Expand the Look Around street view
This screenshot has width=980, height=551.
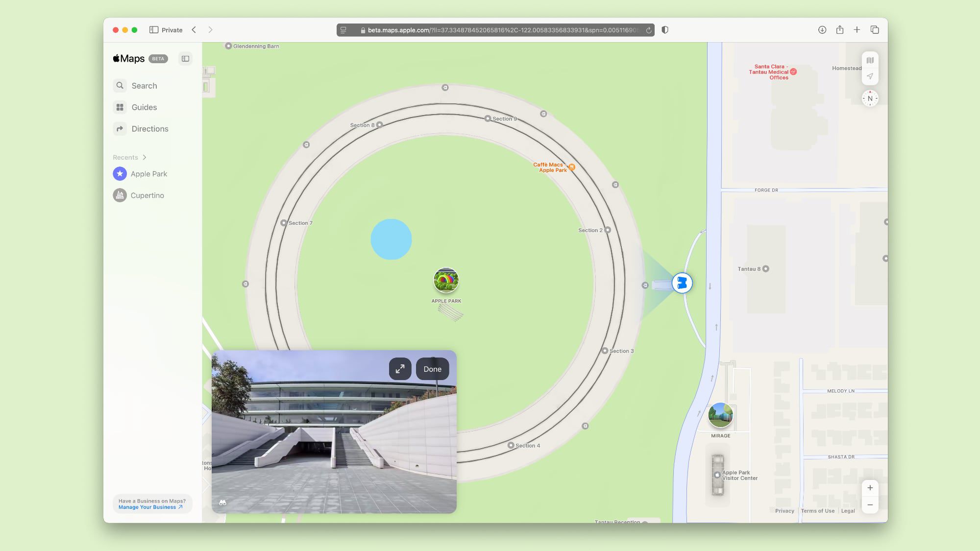pyautogui.click(x=400, y=369)
